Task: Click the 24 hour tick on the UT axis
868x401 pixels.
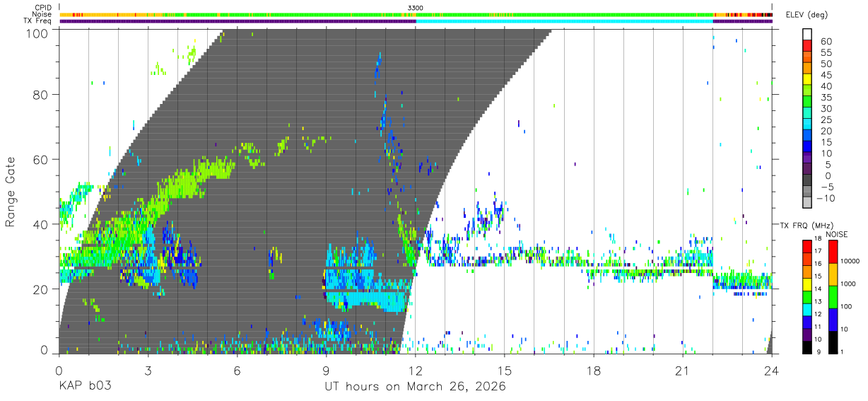Action: tap(772, 371)
